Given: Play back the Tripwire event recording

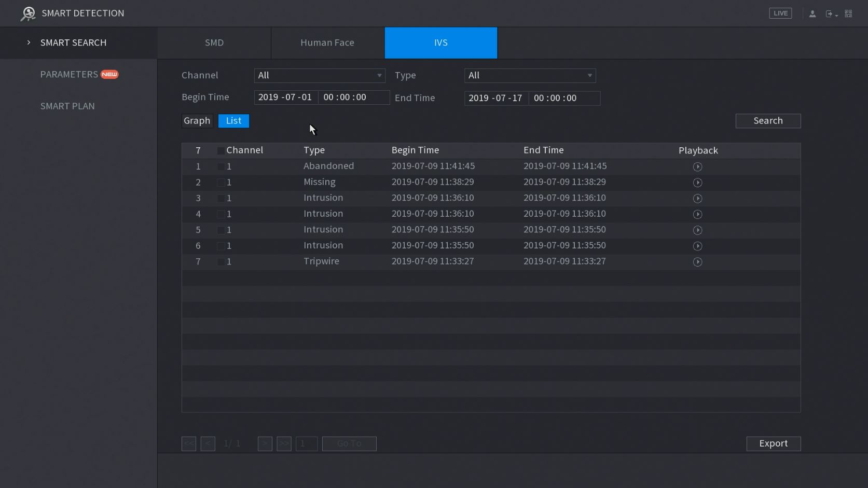Looking at the screenshot, I should [x=697, y=262].
